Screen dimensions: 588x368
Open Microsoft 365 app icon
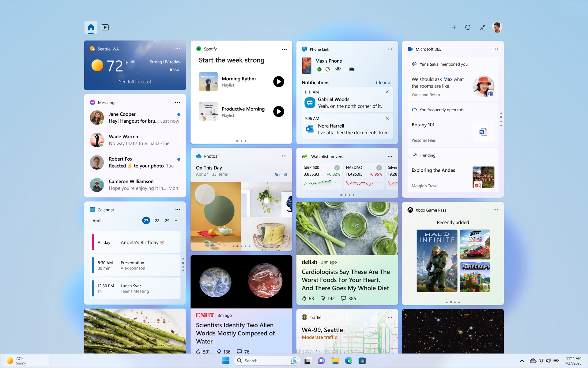(x=410, y=49)
